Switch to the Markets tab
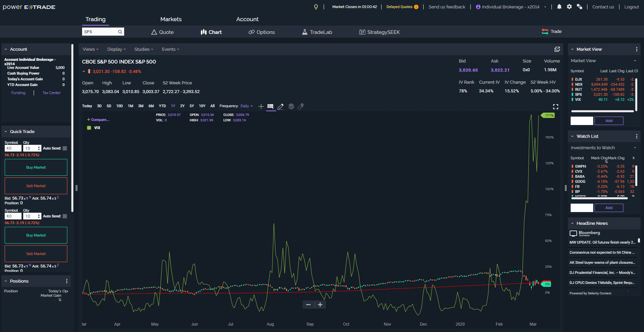This screenshot has width=644, height=332. (171, 19)
